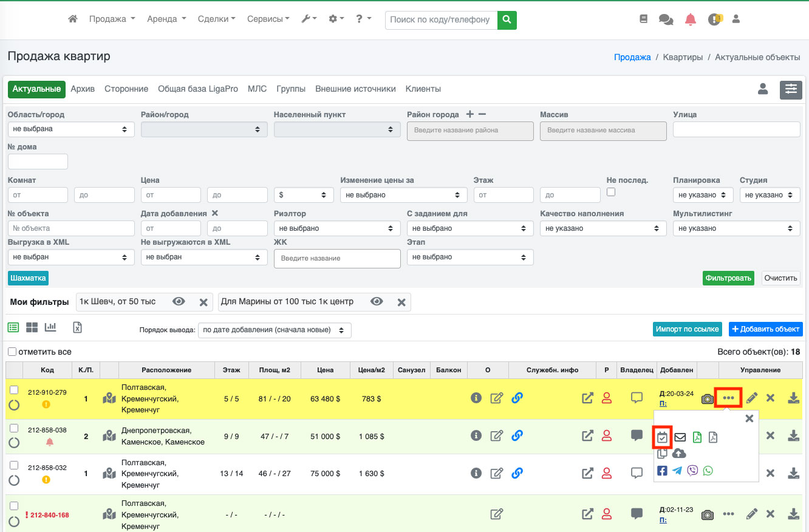Click the 'Добавить объект' button

(x=765, y=329)
